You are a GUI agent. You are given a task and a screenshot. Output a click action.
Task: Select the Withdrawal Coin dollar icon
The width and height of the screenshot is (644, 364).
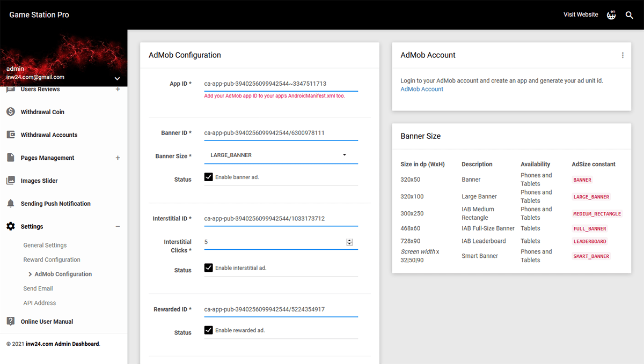click(11, 112)
